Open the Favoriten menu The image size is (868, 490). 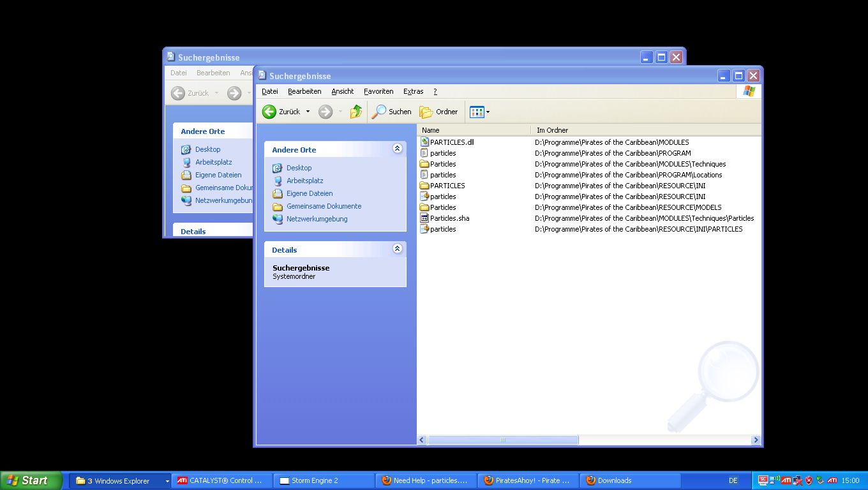click(378, 91)
